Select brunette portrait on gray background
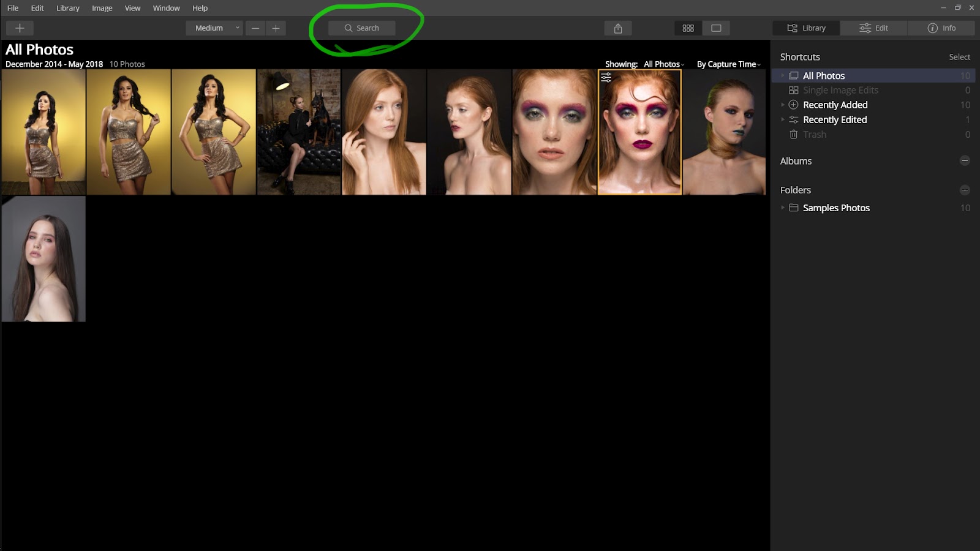This screenshot has height=551, width=980. pos(43,259)
